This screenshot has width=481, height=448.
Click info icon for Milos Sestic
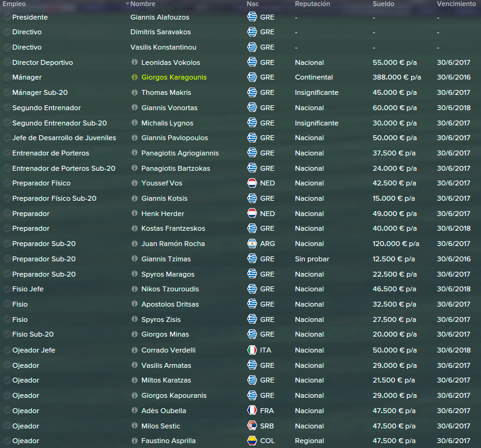135,425
